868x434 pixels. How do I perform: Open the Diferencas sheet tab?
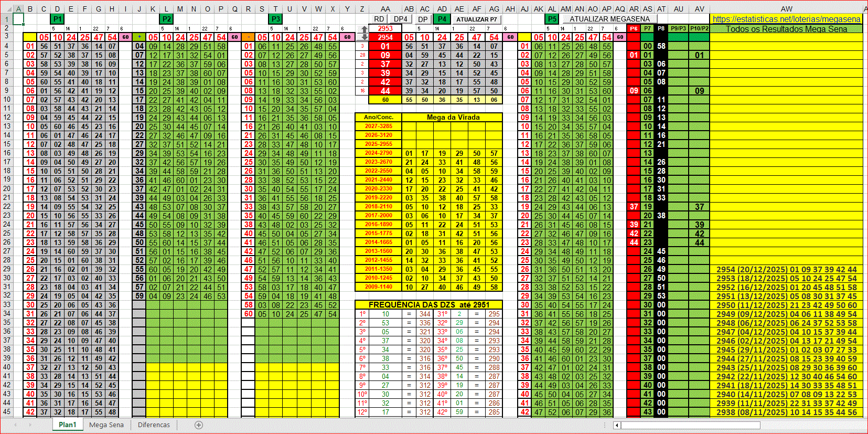tap(154, 425)
